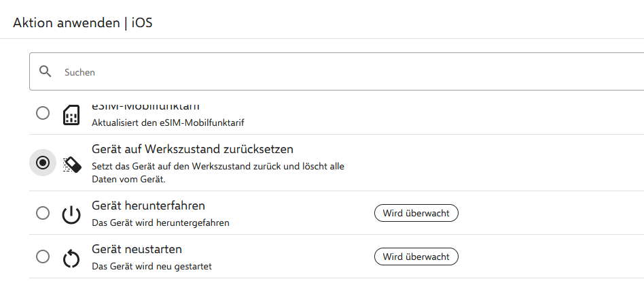
Task: Click "Das Gerät wird heruntergefahren" text
Action: click(x=160, y=223)
